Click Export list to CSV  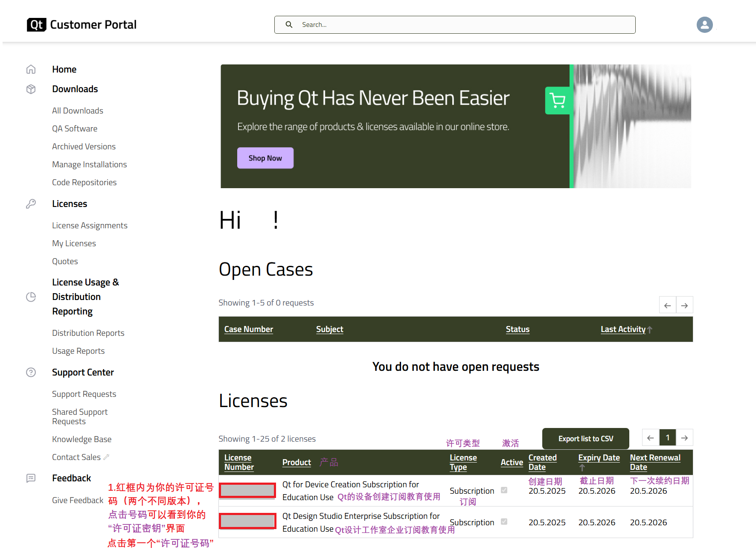point(585,439)
